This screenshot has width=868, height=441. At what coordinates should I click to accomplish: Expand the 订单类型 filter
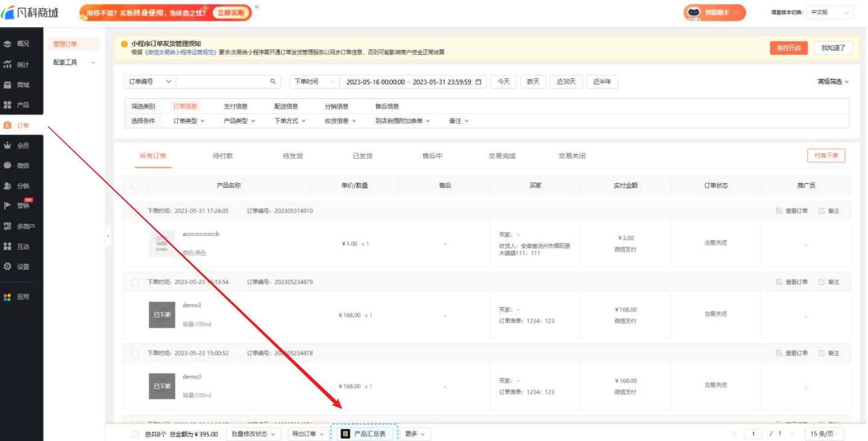[189, 121]
